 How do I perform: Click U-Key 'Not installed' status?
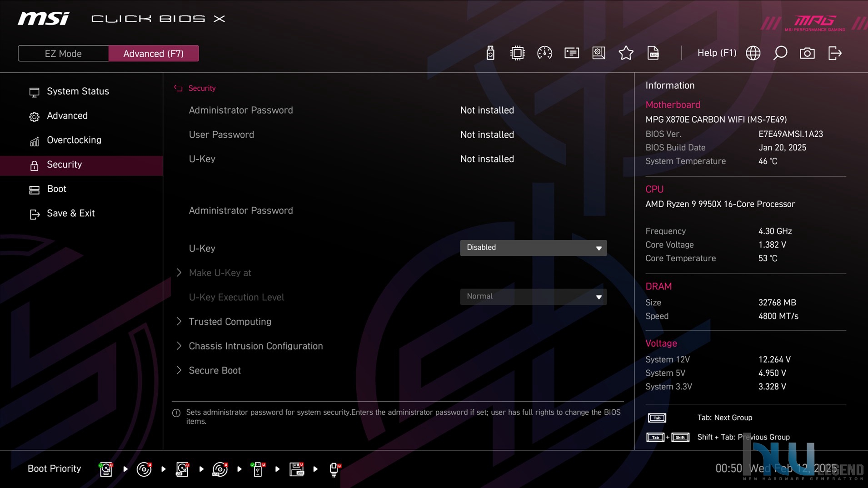pyautogui.click(x=487, y=159)
